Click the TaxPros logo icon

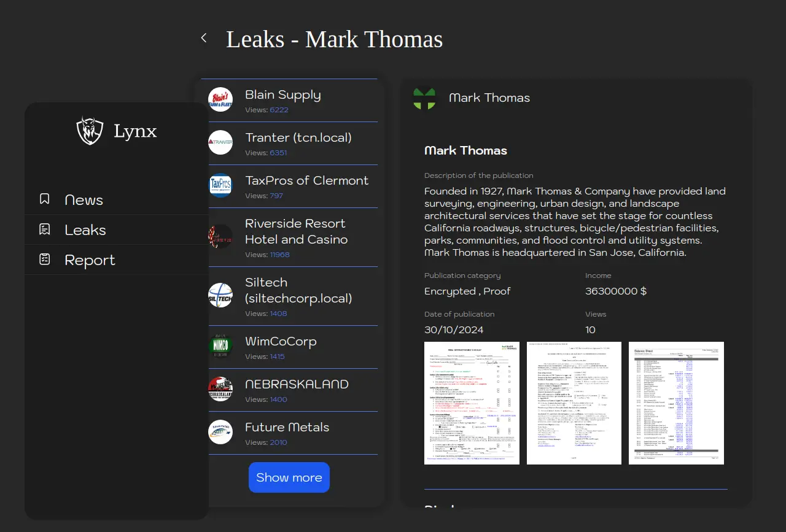pos(220,185)
